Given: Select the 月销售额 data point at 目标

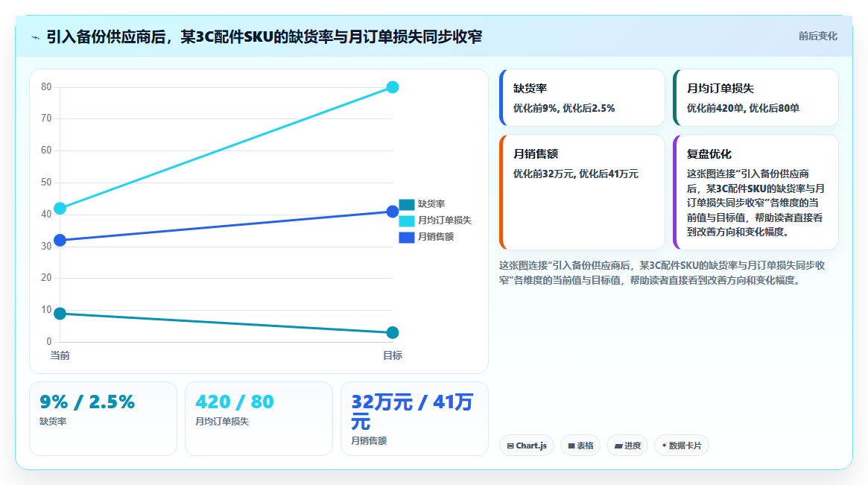Looking at the screenshot, I should click(x=393, y=212).
